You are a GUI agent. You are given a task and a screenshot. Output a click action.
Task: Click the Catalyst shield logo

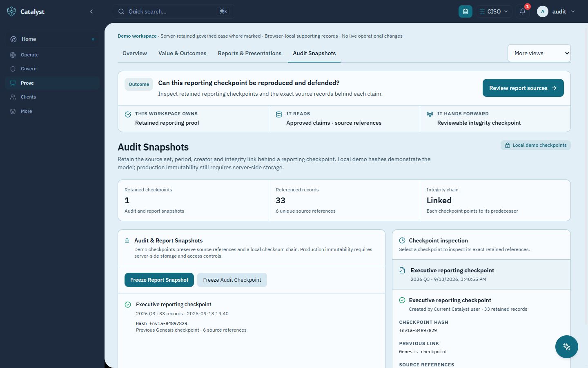(11, 11)
